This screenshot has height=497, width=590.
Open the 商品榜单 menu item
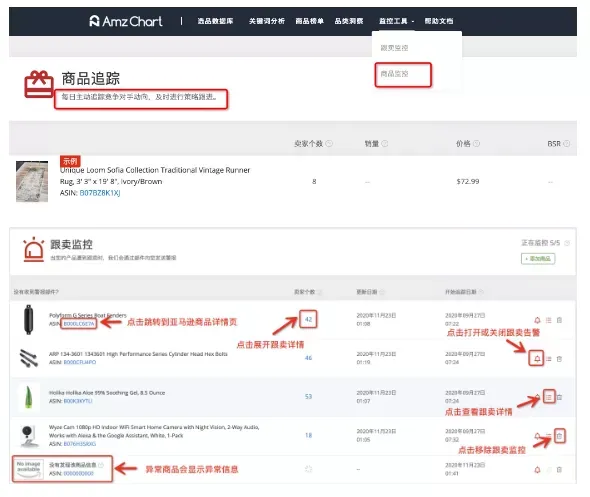(309, 21)
